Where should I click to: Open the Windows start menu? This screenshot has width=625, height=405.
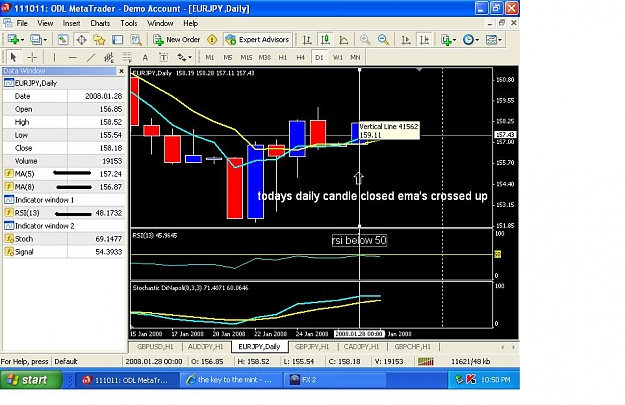(31, 380)
